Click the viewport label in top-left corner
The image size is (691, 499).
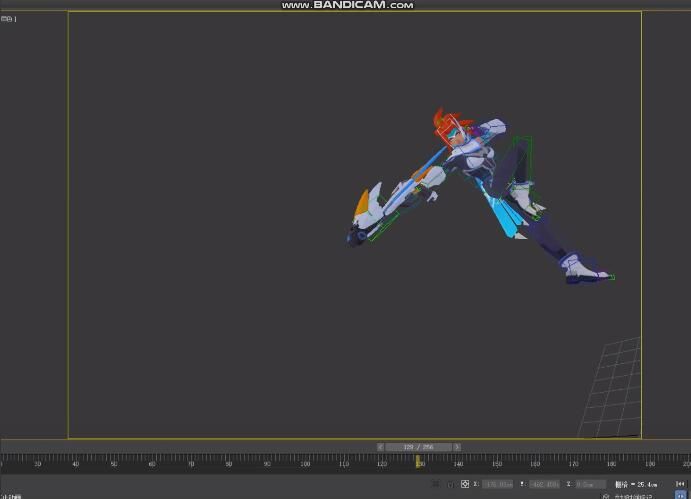[x=8, y=19]
